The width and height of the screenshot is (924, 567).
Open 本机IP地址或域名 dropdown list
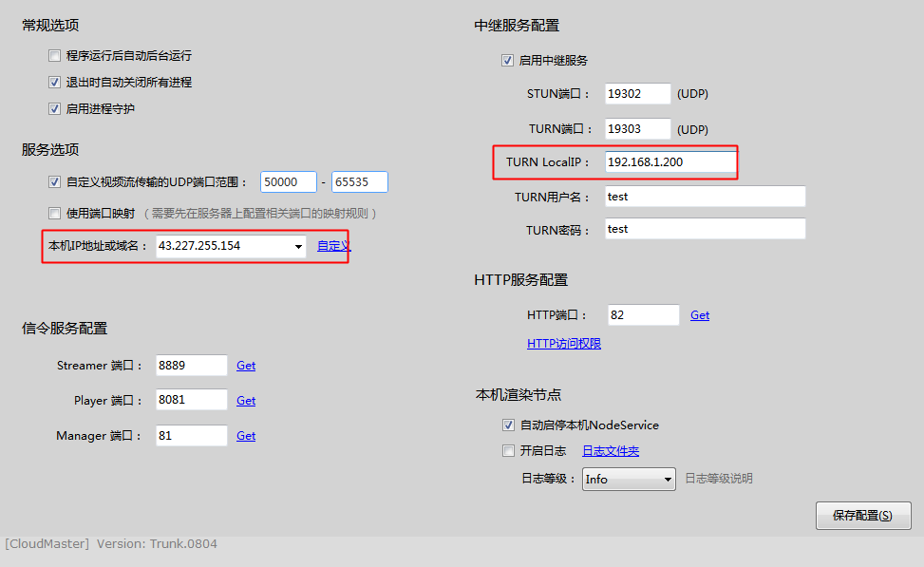[x=299, y=246]
